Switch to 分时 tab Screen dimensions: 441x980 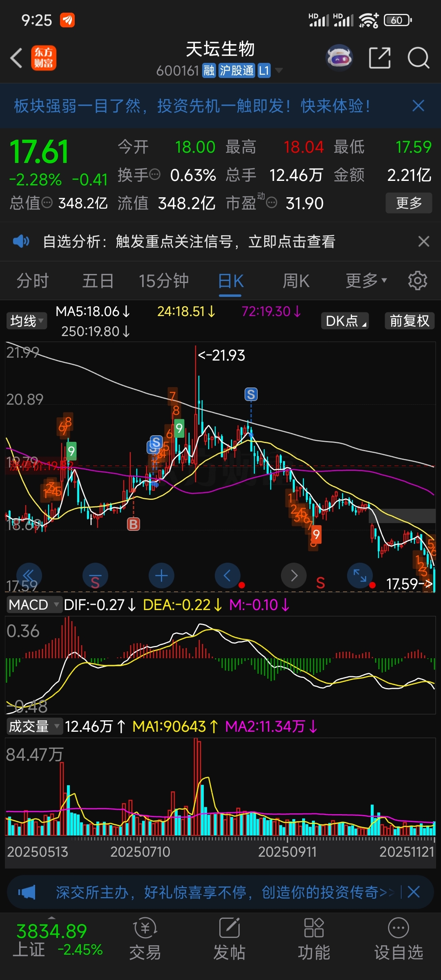[33, 281]
